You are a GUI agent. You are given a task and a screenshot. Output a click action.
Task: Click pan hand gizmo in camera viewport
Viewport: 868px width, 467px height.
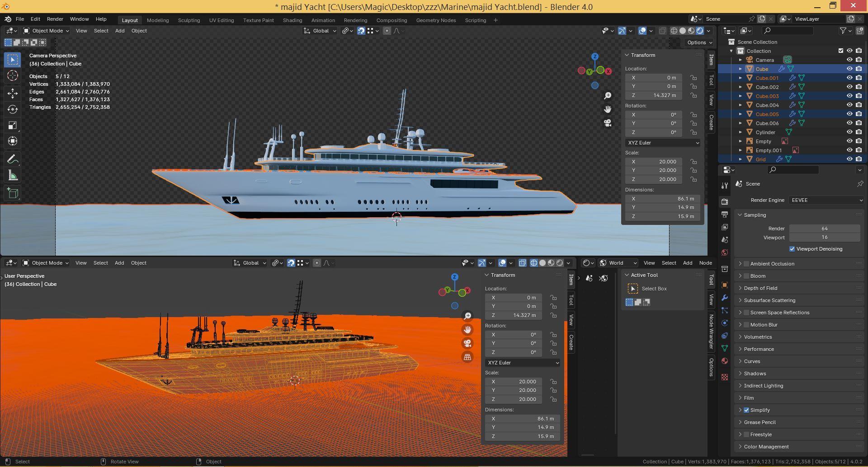608,109
